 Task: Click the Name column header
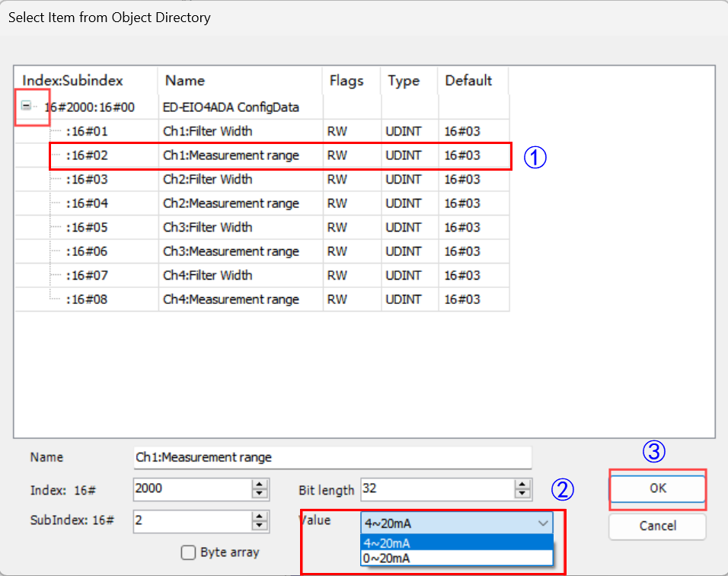pos(185,81)
